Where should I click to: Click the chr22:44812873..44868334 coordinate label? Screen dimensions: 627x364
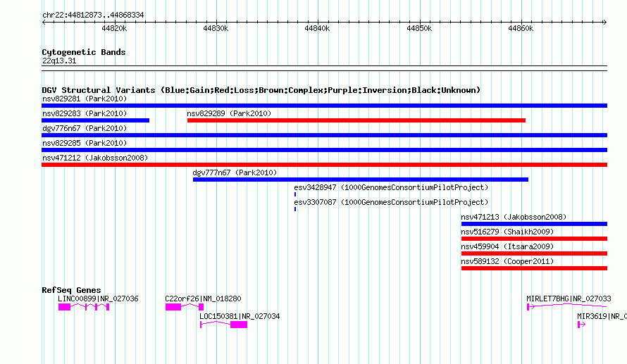click(93, 15)
